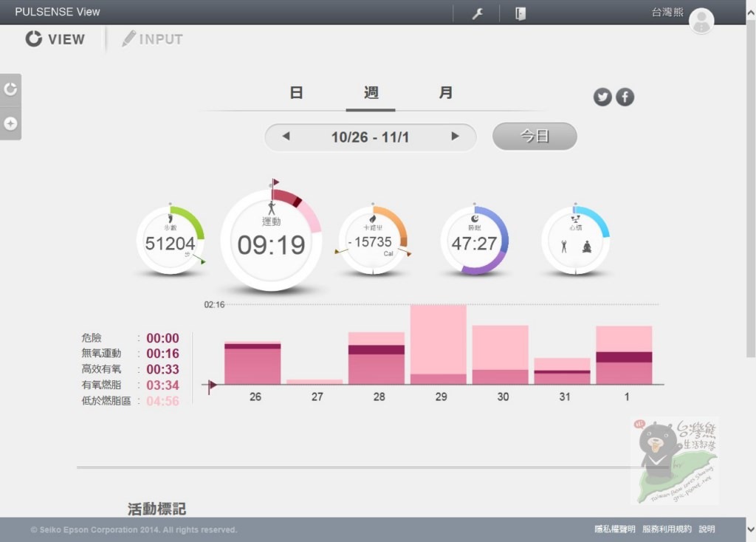Open the 說明 help link

(x=707, y=529)
